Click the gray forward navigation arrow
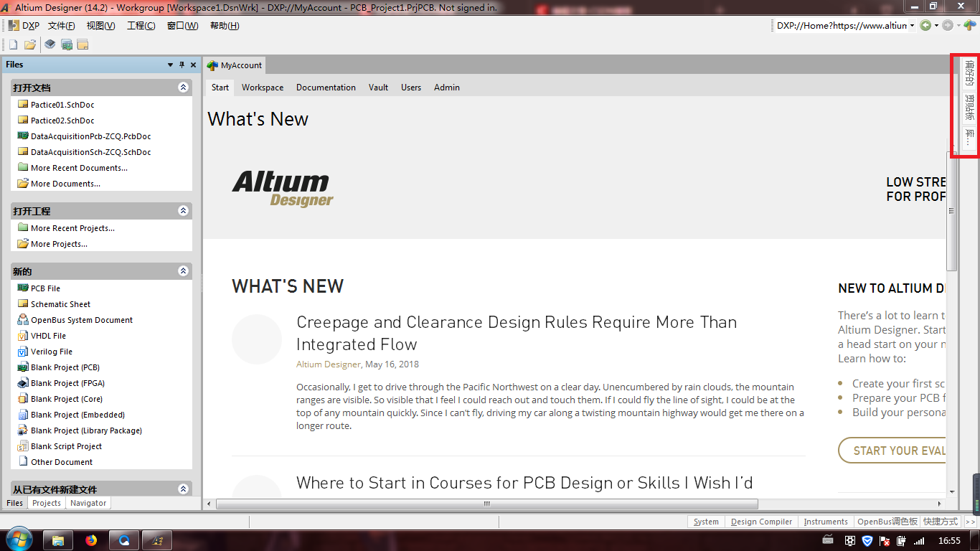The height and width of the screenshot is (551, 980). click(948, 25)
